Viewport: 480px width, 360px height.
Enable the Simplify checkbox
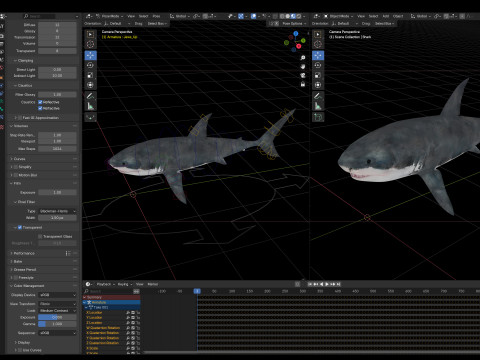click(x=16, y=167)
